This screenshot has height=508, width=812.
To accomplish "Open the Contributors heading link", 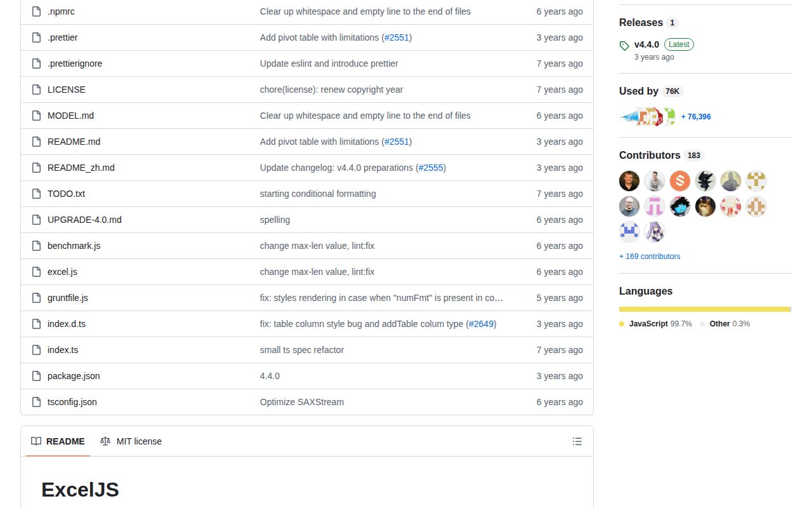I will 662,155.
